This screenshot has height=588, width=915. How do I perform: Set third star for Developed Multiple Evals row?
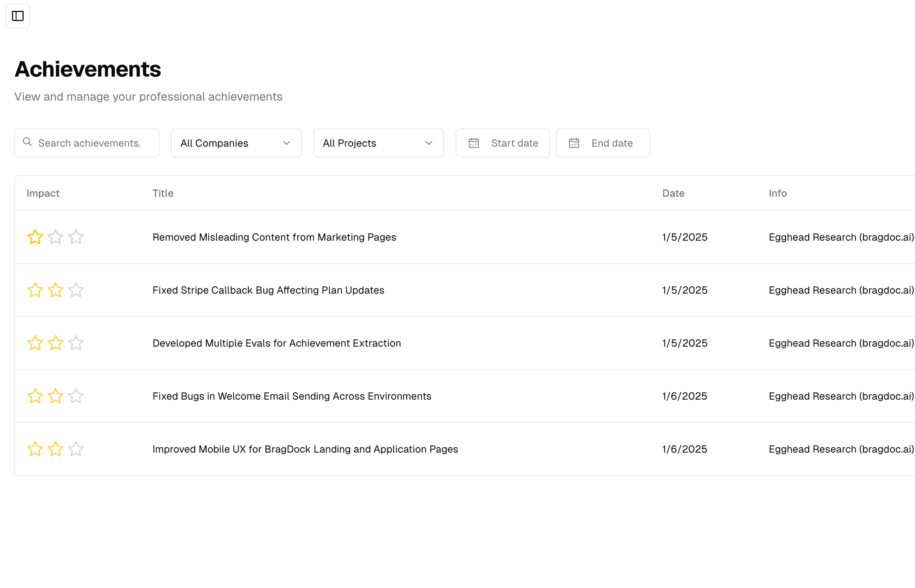[76, 343]
